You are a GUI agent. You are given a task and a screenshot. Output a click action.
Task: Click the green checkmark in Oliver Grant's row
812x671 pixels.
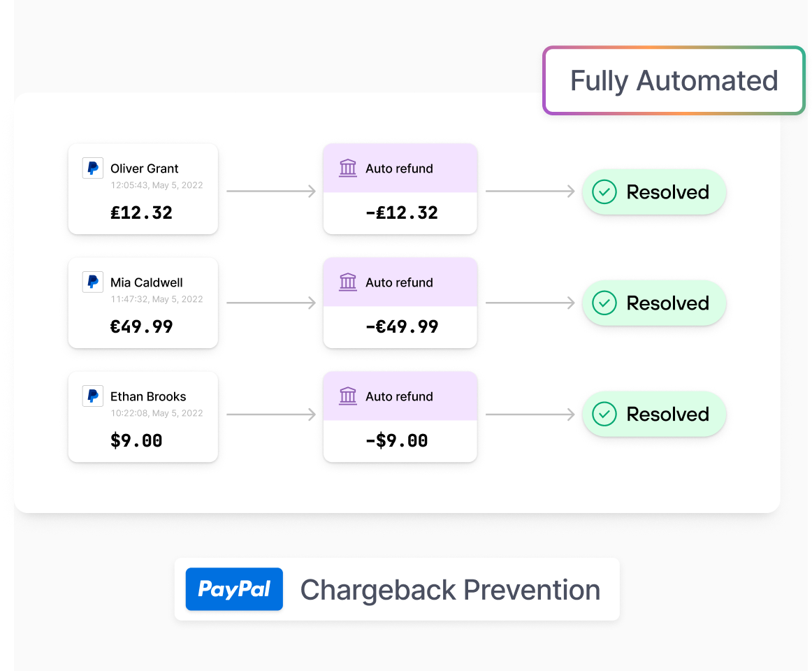click(x=604, y=192)
